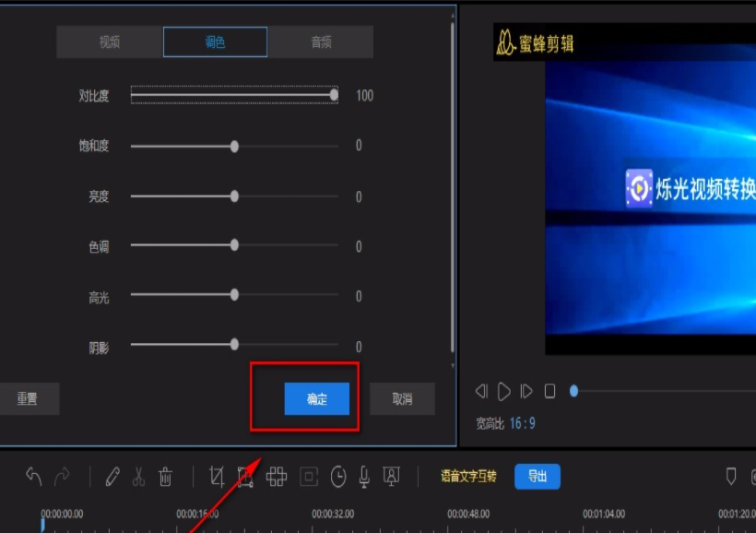Image resolution: width=756 pixels, height=533 pixels.
Task: Click the microphone voiceover icon
Action: click(364, 477)
